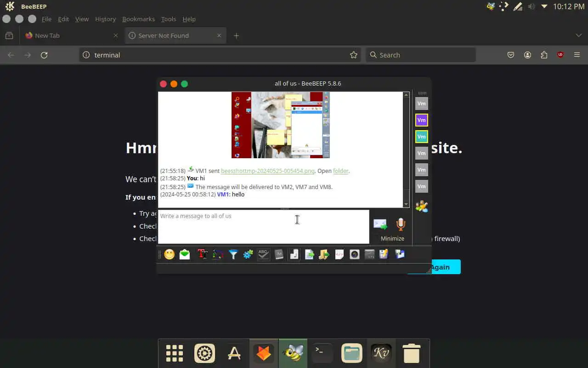
Task: Click the BeeBEEP bee icon in the tray
Action: [491, 6]
